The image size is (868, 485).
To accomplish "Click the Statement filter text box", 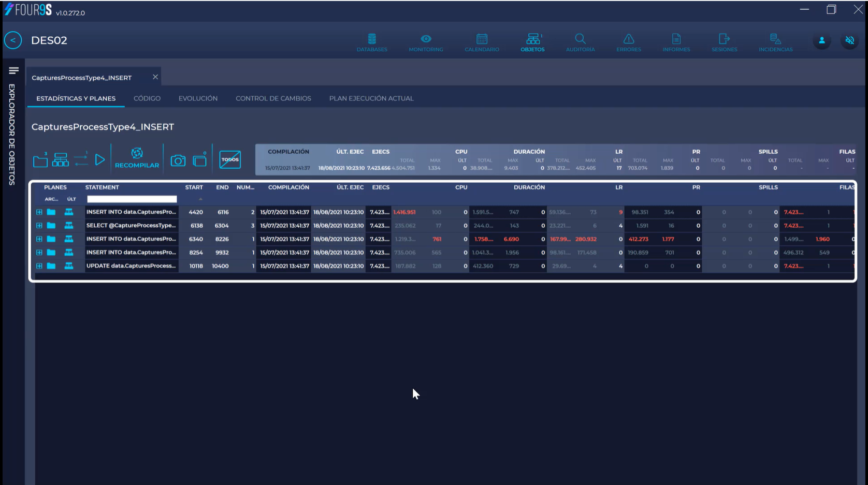I will 132,199.
